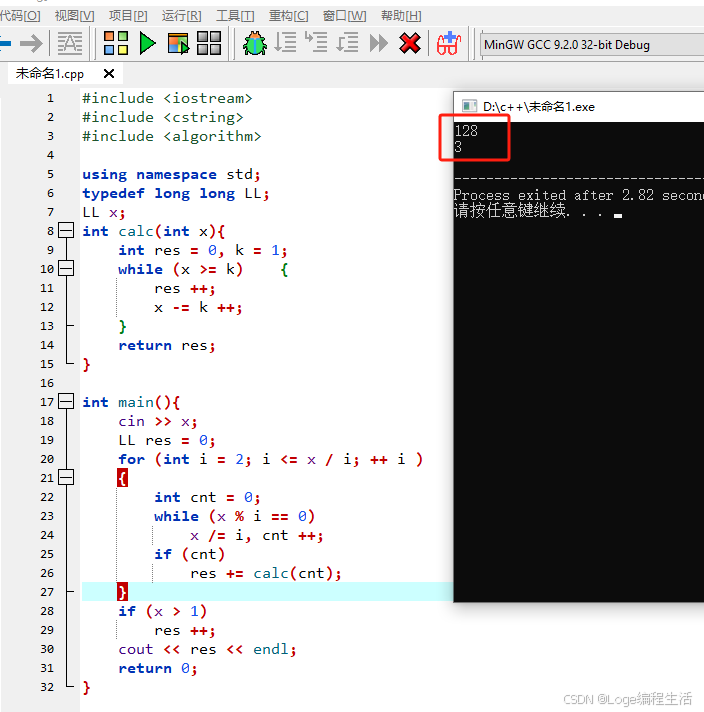Click the 'if (x > 1)' line
The height and width of the screenshot is (712, 704).
point(162,611)
